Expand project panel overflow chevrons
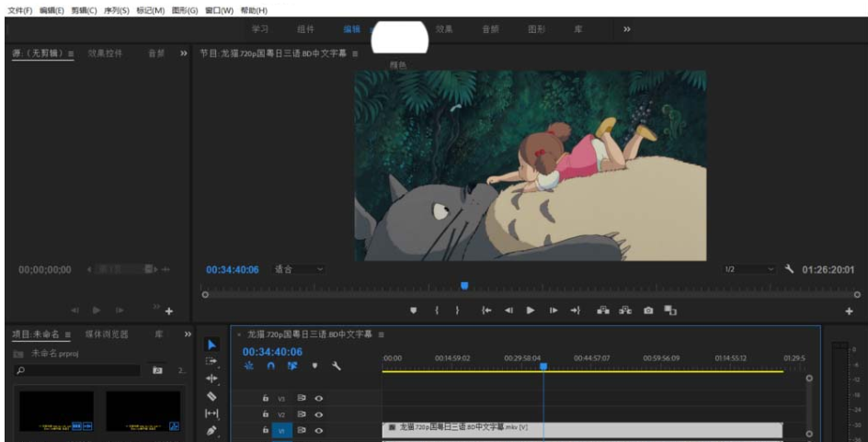 188,334
